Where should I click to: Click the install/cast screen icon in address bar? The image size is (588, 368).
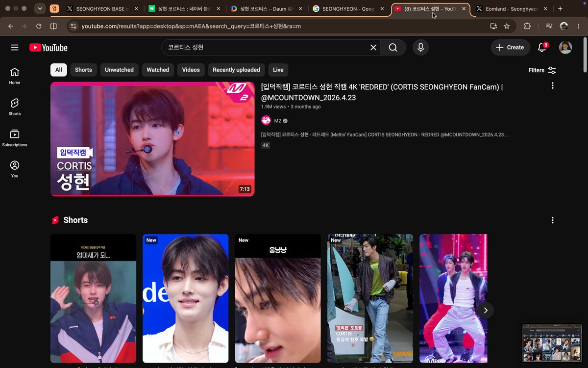coord(493,26)
